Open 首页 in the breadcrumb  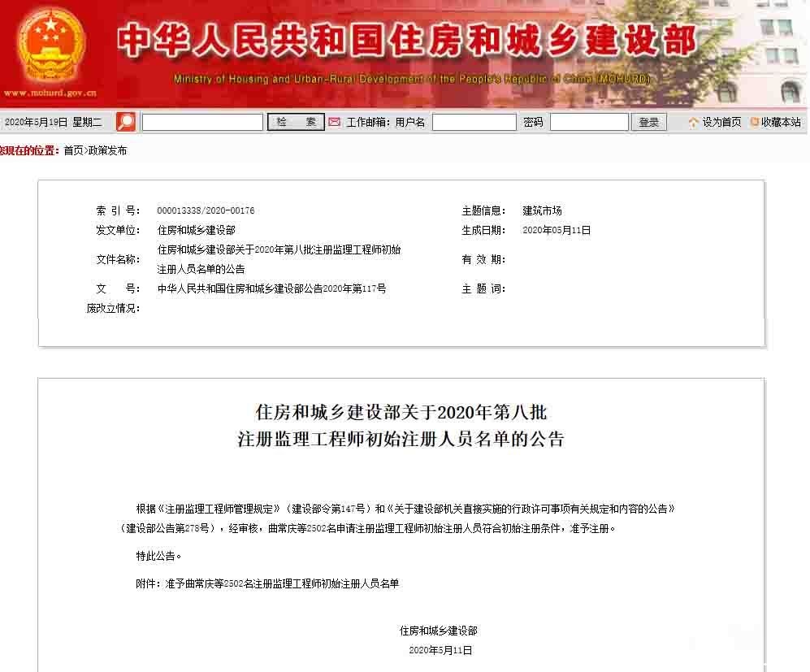click(x=73, y=150)
